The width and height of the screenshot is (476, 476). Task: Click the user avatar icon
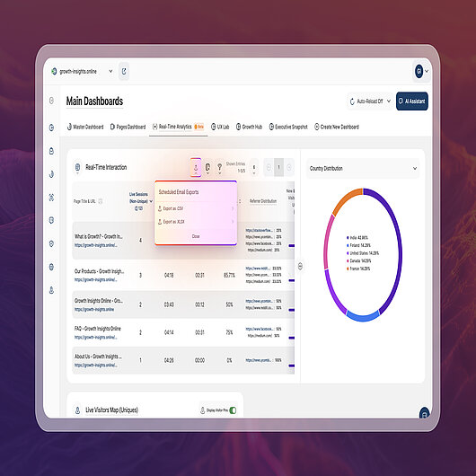[419, 71]
